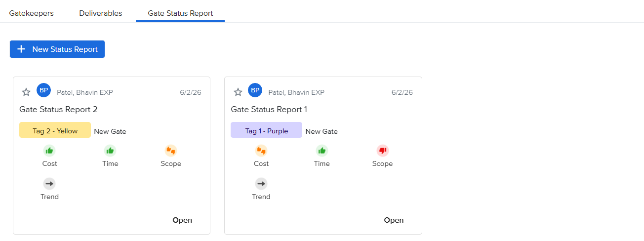Image resolution: width=644 pixels, height=241 pixels.
Task: Click Trend arrow icon in Report 1
Action: (261, 184)
